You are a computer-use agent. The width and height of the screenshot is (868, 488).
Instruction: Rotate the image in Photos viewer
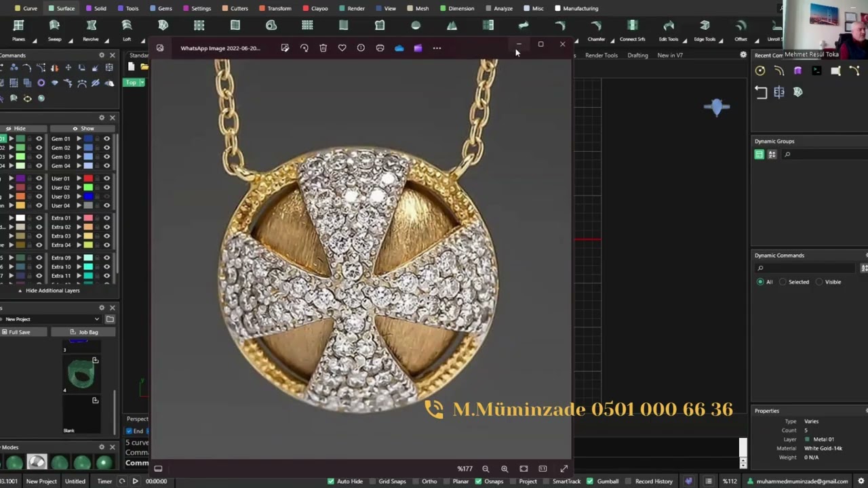(x=304, y=48)
